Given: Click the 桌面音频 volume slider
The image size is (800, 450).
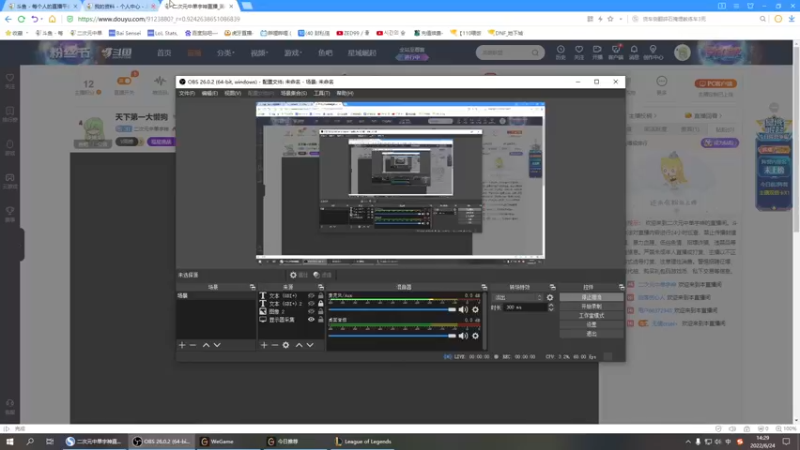Looking at the screenshot, I should pos(392,336).
